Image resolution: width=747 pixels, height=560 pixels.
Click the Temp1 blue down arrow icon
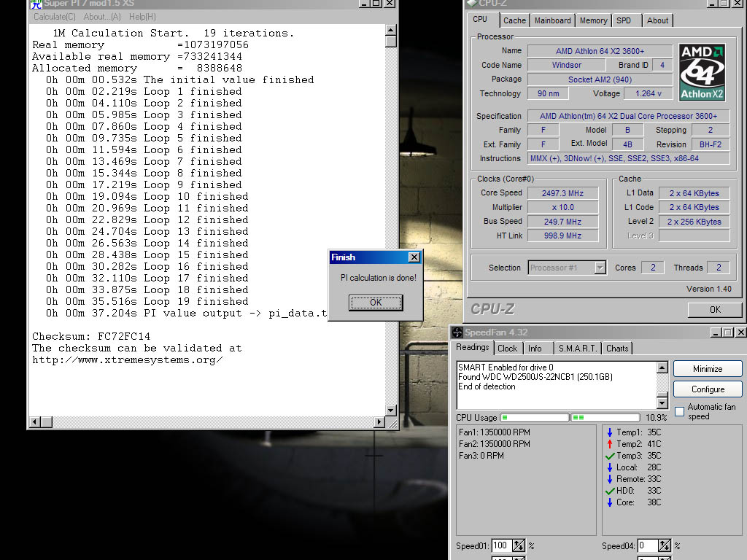610,432
